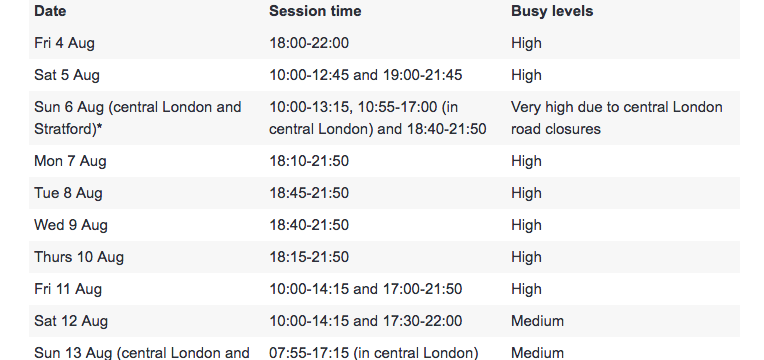
Task: Click the Sat 12 Aug date cell
Action: coord(71,321)
